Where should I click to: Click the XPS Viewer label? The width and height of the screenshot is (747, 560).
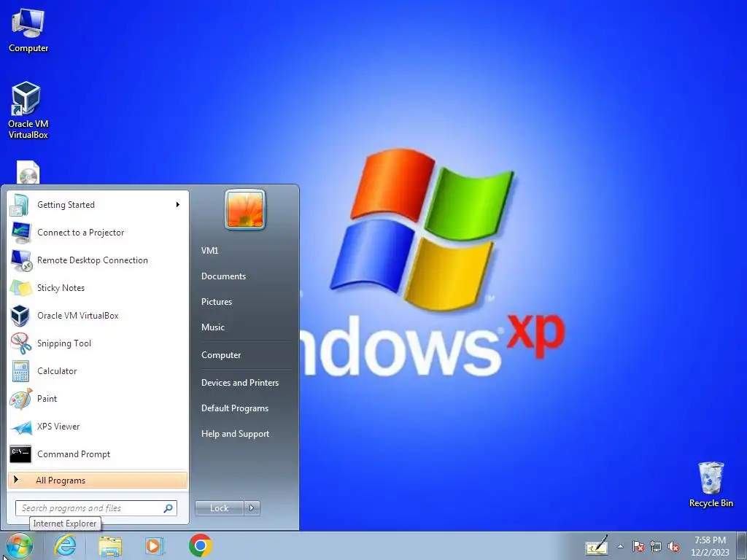coord(58,426)
